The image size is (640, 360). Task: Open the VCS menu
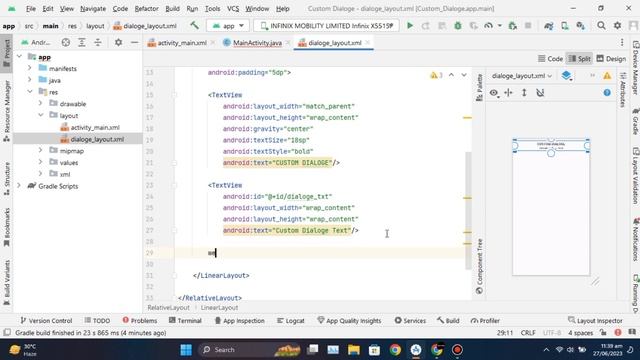[x=233, y=9]
